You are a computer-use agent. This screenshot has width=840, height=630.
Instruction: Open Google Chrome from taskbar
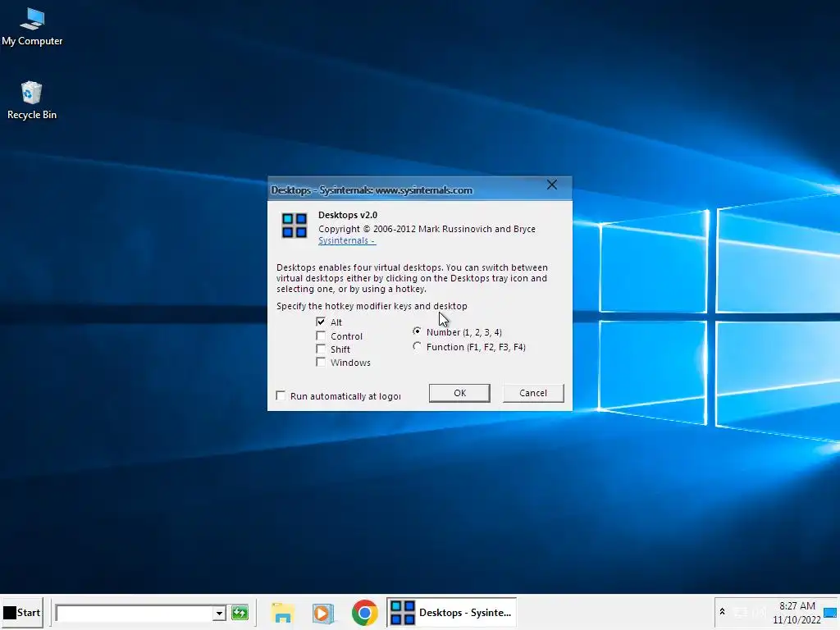point(364,613)
